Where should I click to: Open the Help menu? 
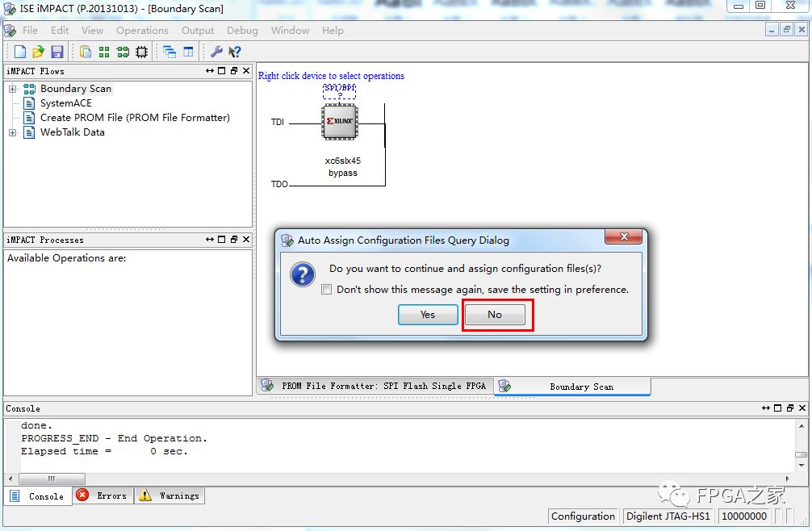coord(333,31)
